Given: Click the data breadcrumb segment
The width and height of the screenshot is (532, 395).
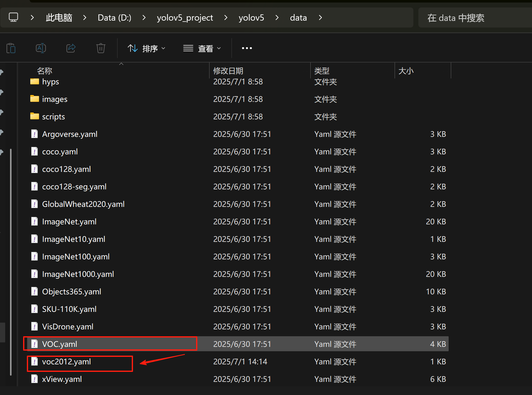Looking at the screenshot, I should 298,17.
